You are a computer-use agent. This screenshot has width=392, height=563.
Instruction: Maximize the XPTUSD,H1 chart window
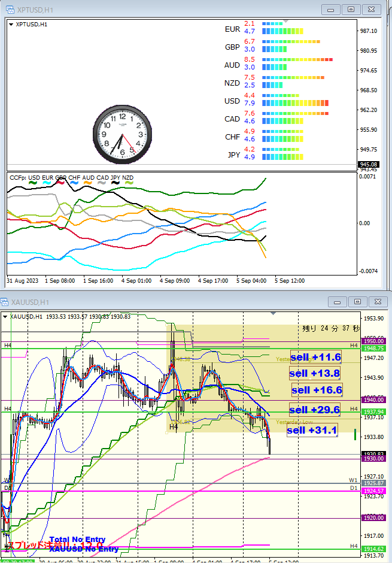pyautogui.click(x=351, y=10)
